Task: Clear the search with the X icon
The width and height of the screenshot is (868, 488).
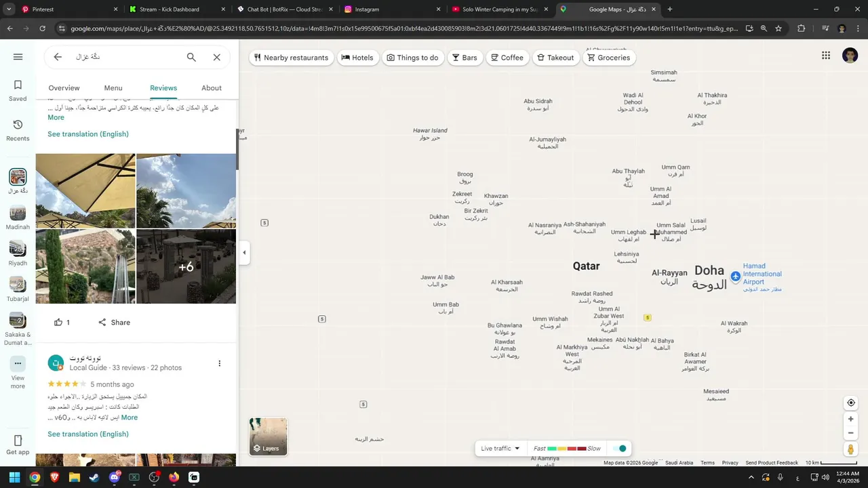Action: pyautogui.click(x=216, y=57)
